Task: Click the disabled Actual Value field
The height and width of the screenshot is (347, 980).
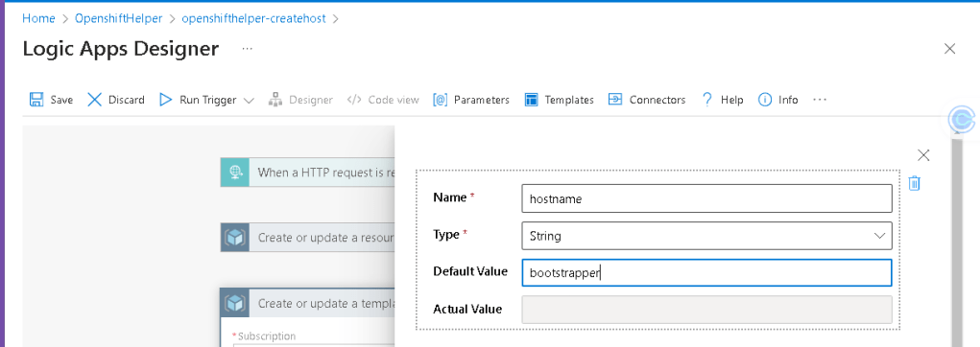Action: [x=706, y=310]
